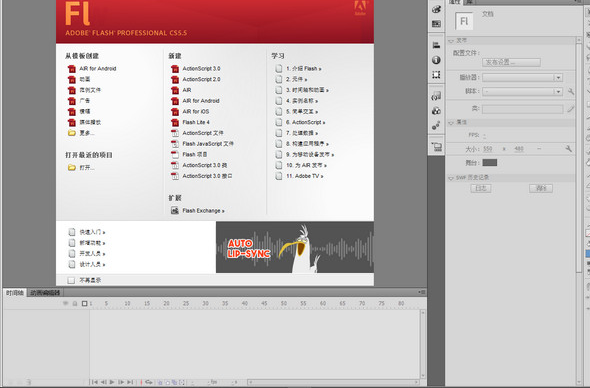Screen dimensions: 590x388
Task: Open the Components panel icon
Action: click(x=436, y=111)
